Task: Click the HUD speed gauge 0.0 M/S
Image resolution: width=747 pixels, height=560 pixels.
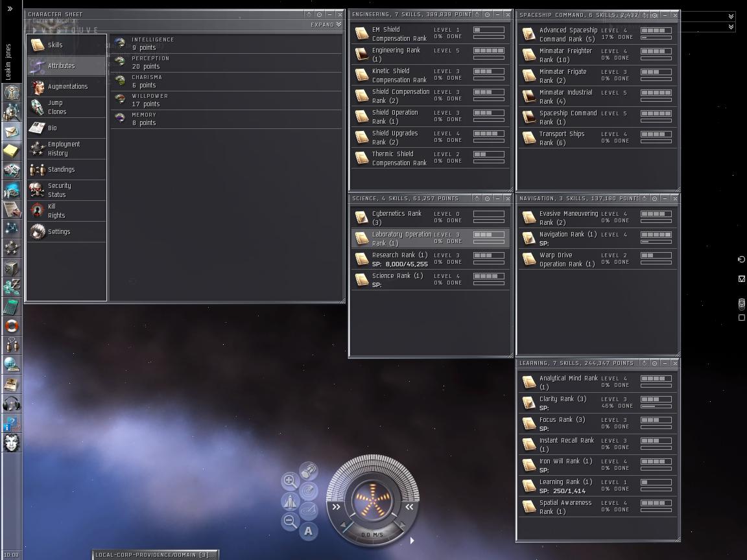Action: pos(372,535)
